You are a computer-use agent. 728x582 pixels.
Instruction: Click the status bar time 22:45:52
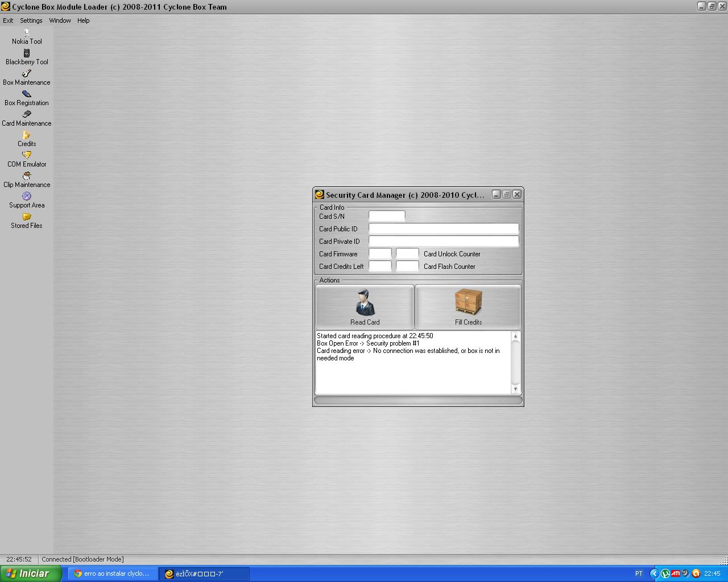pos(19,559)
